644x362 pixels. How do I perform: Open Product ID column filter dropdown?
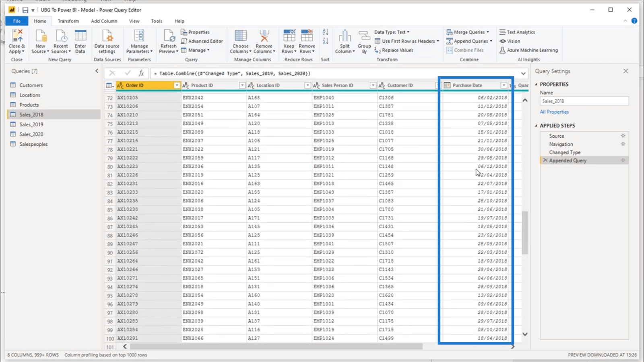tap(242, 85)
